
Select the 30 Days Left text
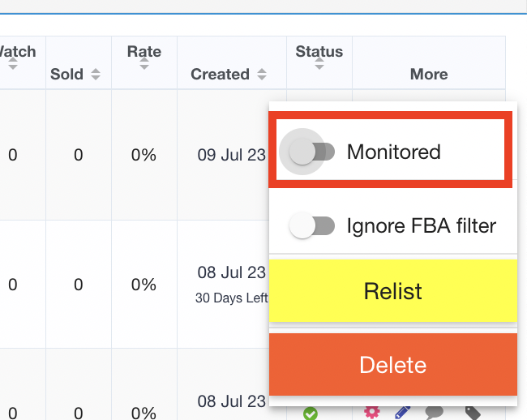click(232, 298)
